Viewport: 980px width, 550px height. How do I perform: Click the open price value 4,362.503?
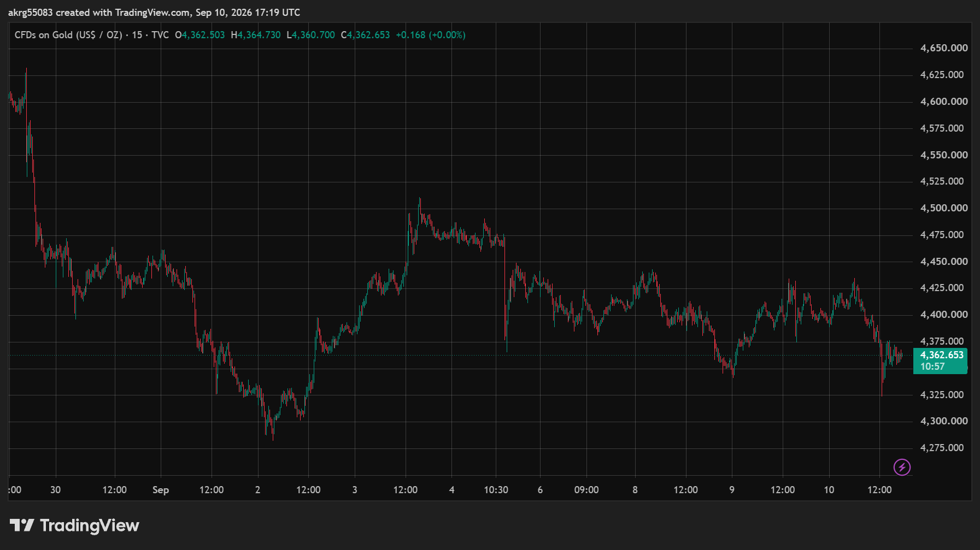click(x=203, y=35)
